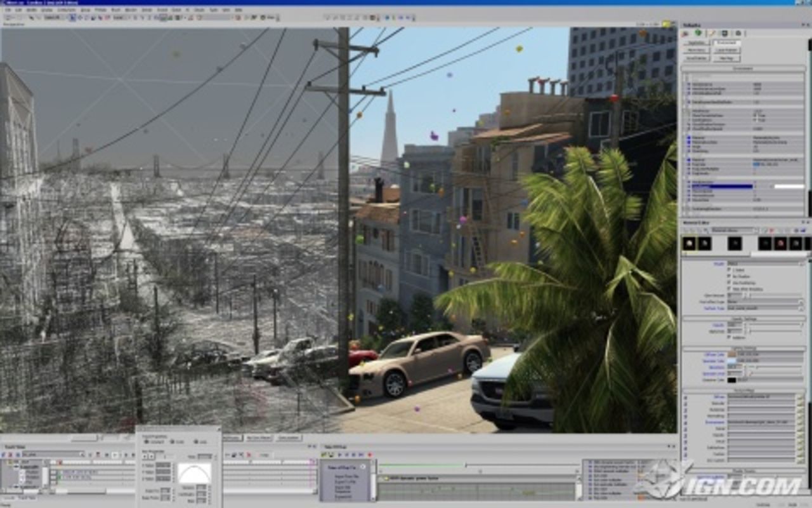Open the File menu
This screenshot has width=812, height=508.
point(8,11)
